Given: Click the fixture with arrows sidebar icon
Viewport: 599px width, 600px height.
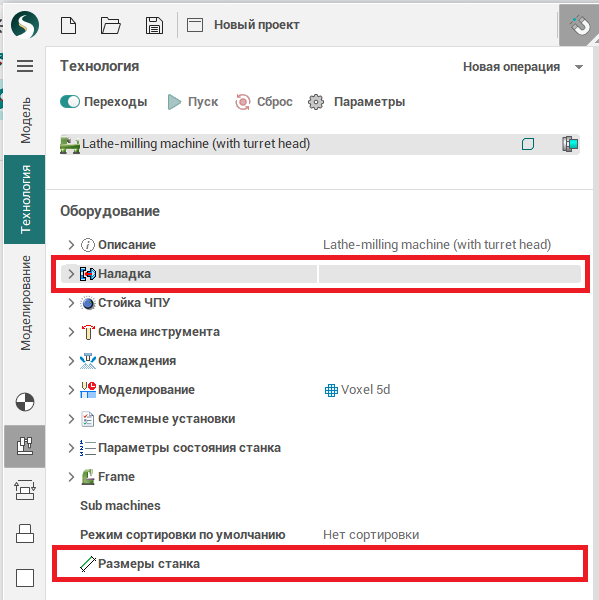Looking at the screenshot, I should [25, 490].
